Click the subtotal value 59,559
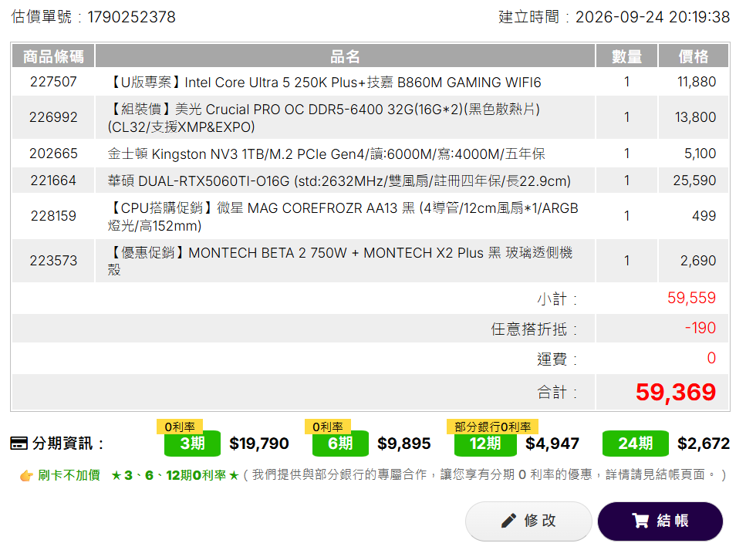 click(691, 298)
